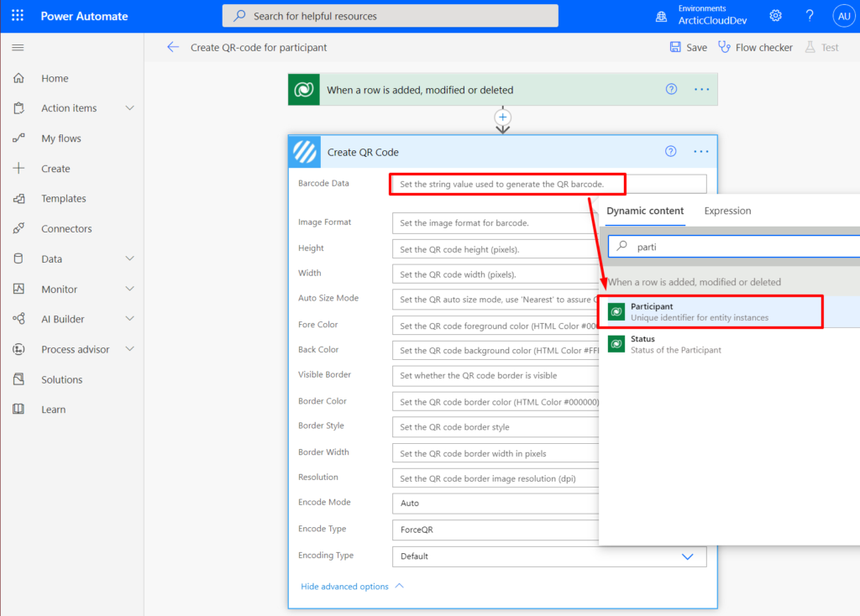Image resolution: width=860 pixels, height=616 pixels.
Task: Click the Visible Border field
Action: 496,375
